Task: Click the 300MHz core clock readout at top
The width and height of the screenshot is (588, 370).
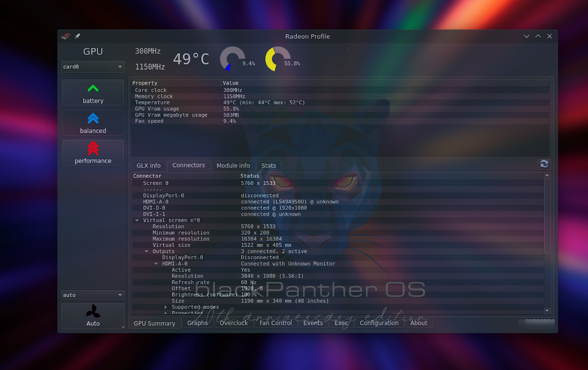Action: (148, 51)
